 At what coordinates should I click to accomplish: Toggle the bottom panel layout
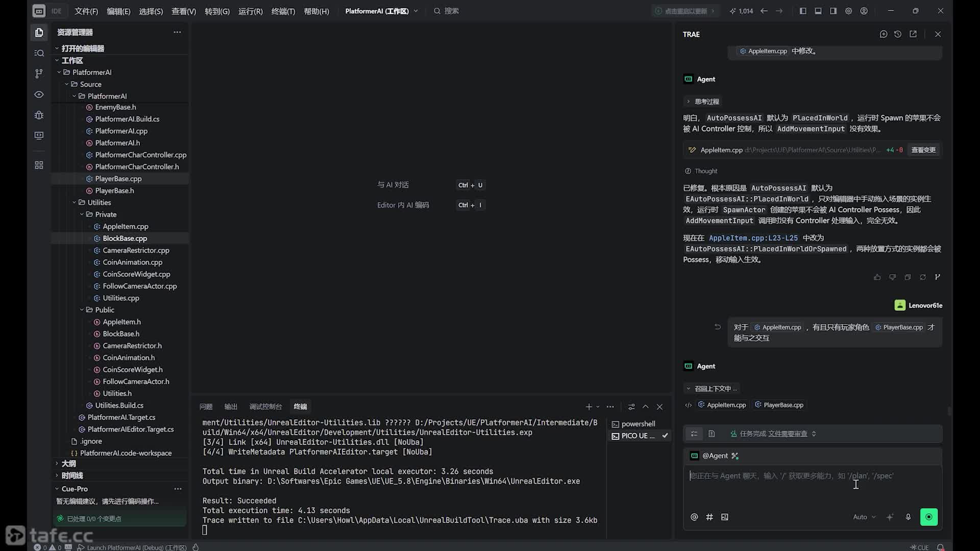coord(818,11)
